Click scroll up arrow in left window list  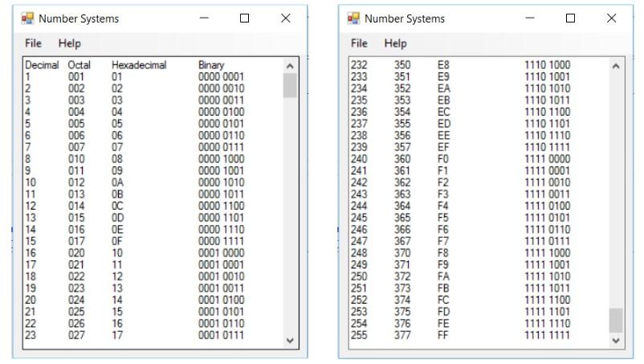(x=290, y=66)
